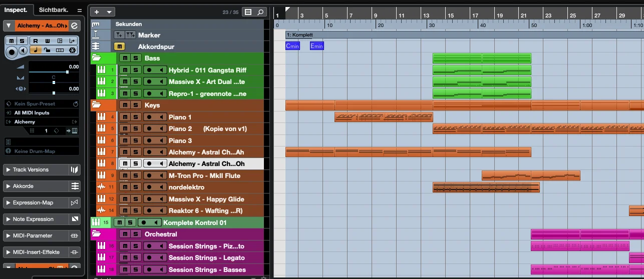Expand the MIDI-Insert-Effekte section
The height and width of the screenshot is (279, 644).
(8, 252)
